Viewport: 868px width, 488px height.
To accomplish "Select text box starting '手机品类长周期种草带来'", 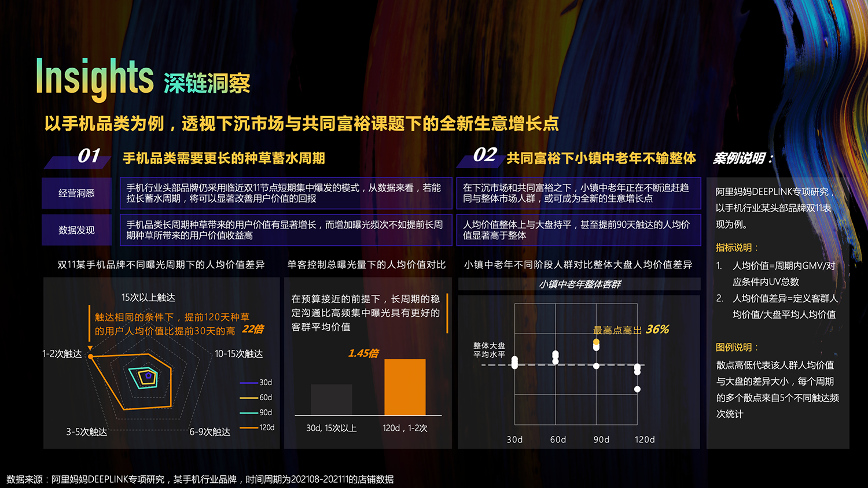I will coord(286,230).
